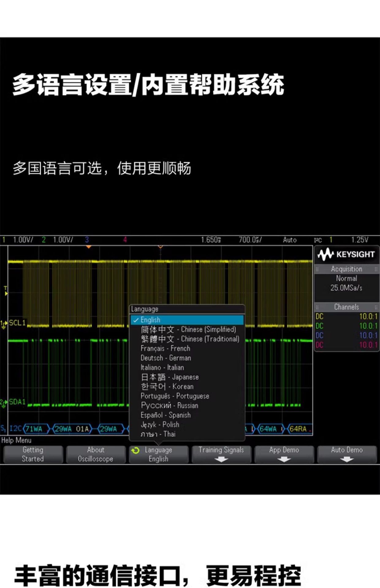Viewport: 380px width, 588px height.
Task: Click the Getting Started softkey
Action: pyautogui.click(x=33, y=454)
